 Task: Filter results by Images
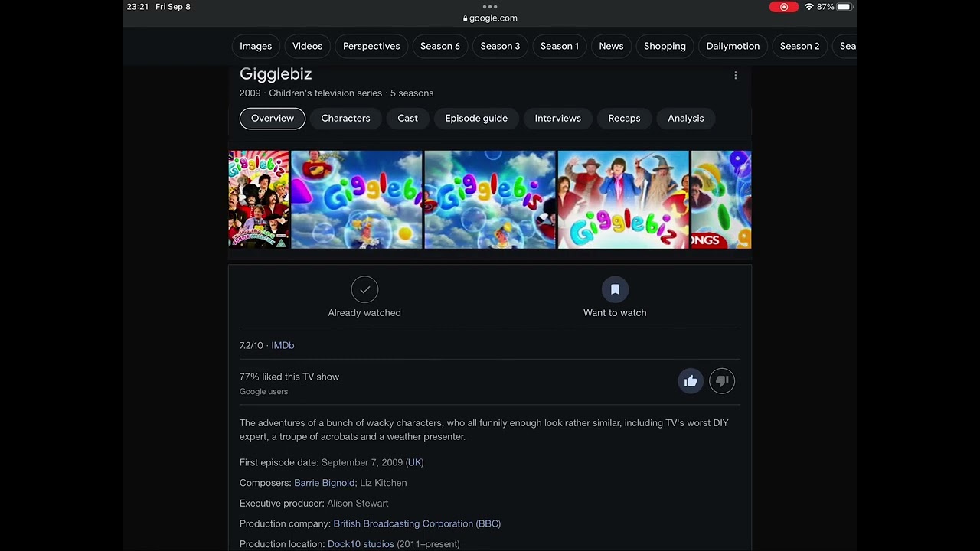pyautogui.click(x=256, y=46)
